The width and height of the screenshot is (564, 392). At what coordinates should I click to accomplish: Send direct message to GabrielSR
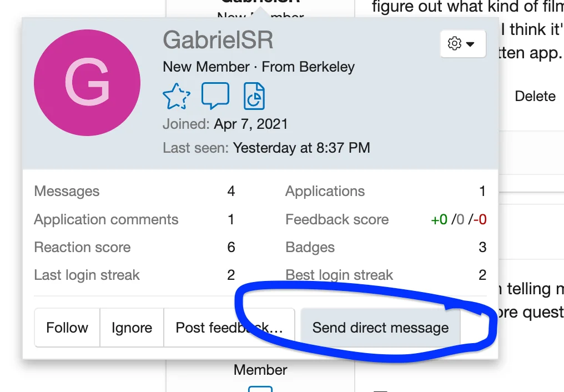point(380,328)
